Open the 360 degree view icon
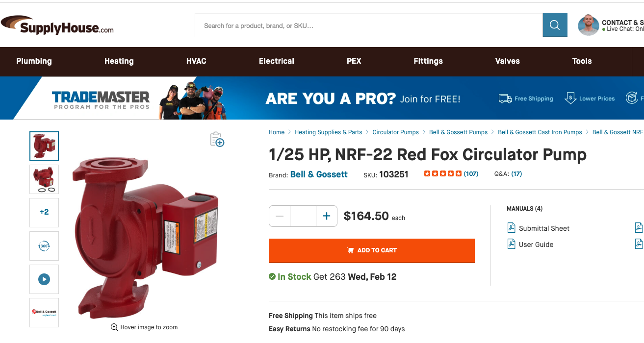This screenshot has width=644, height=343. 44,246
